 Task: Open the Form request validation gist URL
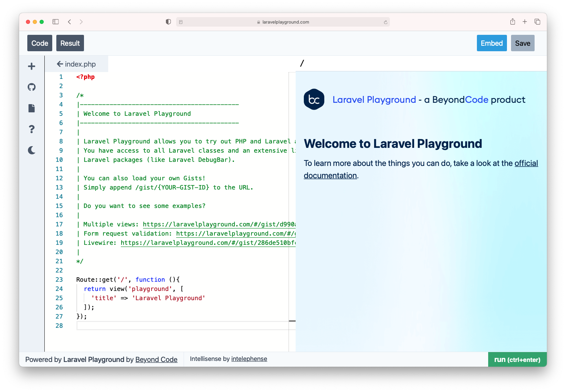(x=236, y=234)
